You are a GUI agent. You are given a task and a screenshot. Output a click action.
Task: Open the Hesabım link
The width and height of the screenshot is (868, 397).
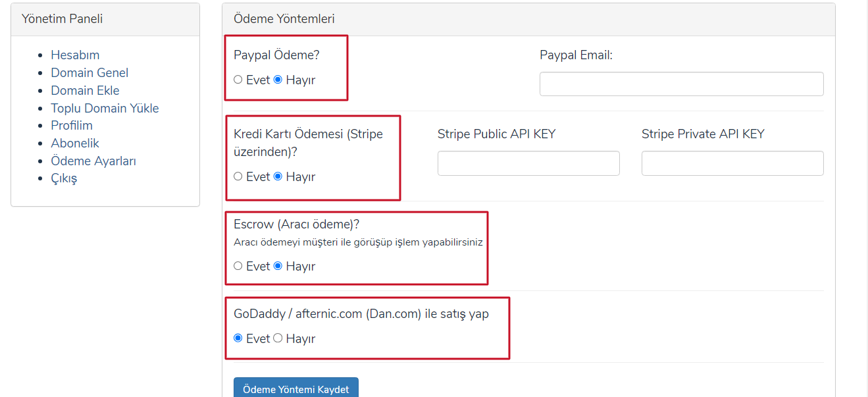(75, 55)
